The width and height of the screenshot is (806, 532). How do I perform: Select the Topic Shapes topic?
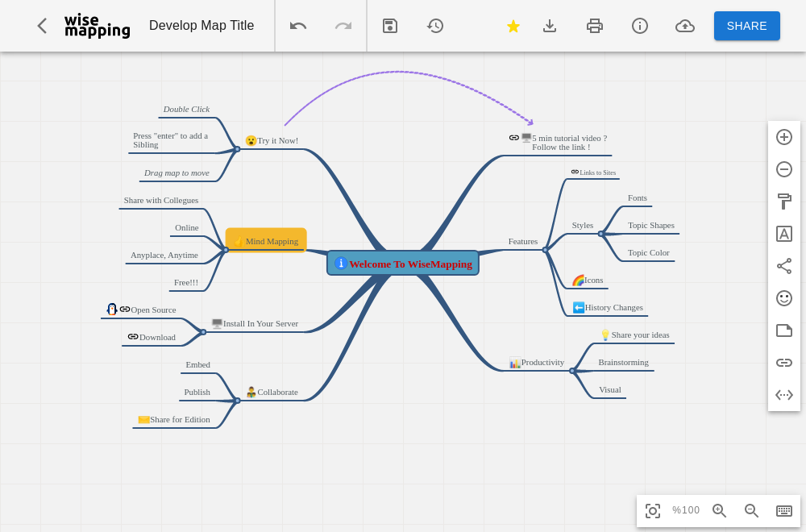[x=650, y=226]
